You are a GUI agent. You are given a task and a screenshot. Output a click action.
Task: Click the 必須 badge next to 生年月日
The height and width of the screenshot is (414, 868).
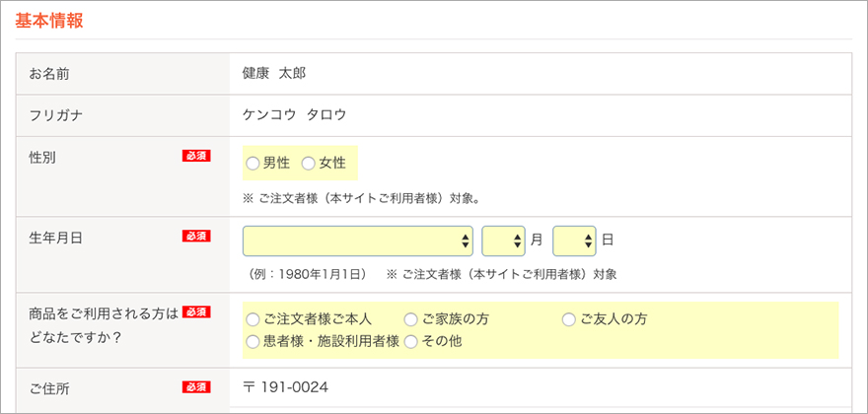point(196,237)
